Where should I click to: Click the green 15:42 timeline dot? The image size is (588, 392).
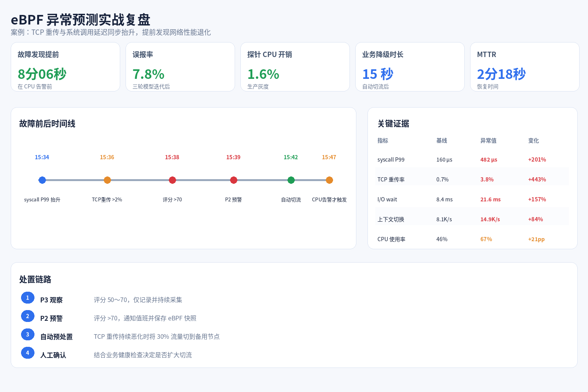tap(291, 180)
